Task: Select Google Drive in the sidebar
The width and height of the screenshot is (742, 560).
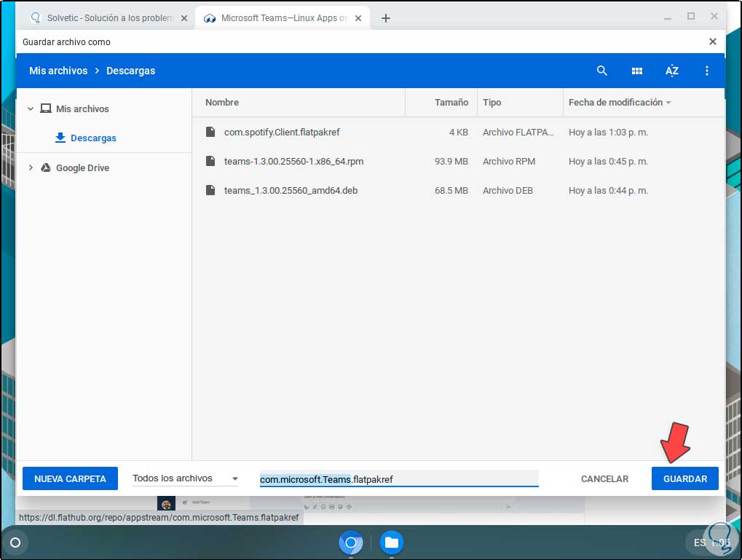Action: 83,168
